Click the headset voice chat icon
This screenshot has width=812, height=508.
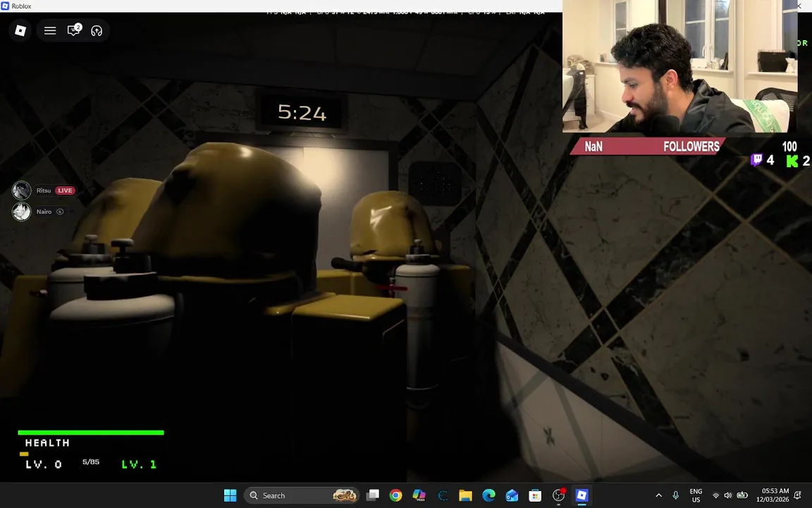tap(97, 30)
